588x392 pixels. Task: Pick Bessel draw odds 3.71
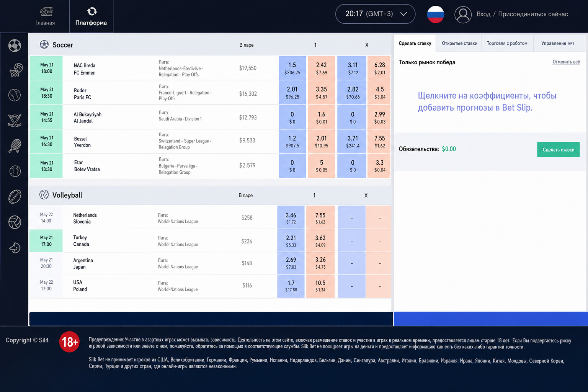point(353,141)
